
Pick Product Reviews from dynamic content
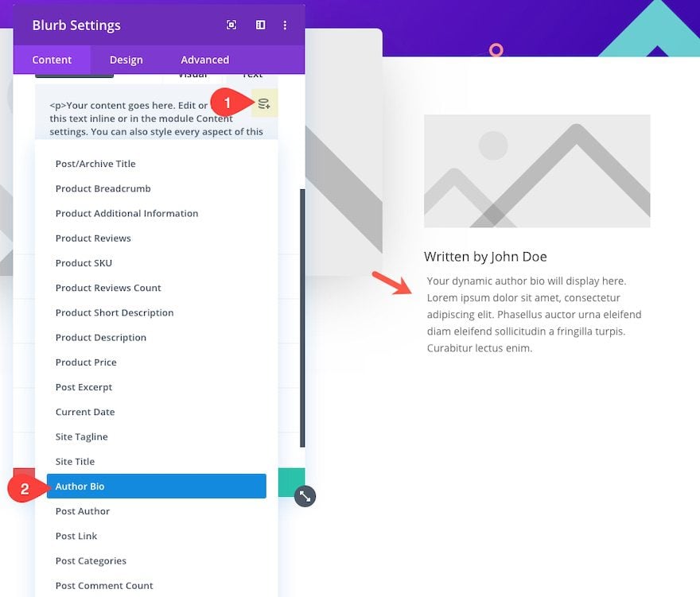[x=156, y=238]
